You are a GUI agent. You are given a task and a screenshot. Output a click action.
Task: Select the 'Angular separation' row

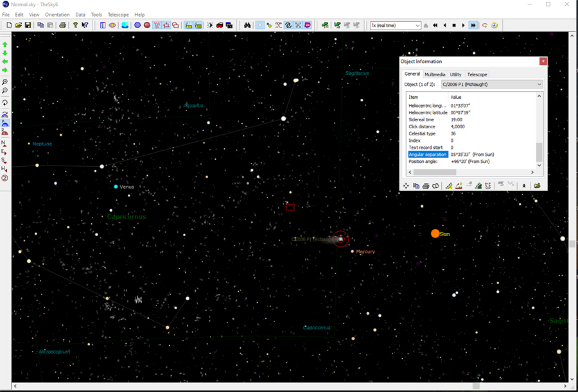point(471,155)
